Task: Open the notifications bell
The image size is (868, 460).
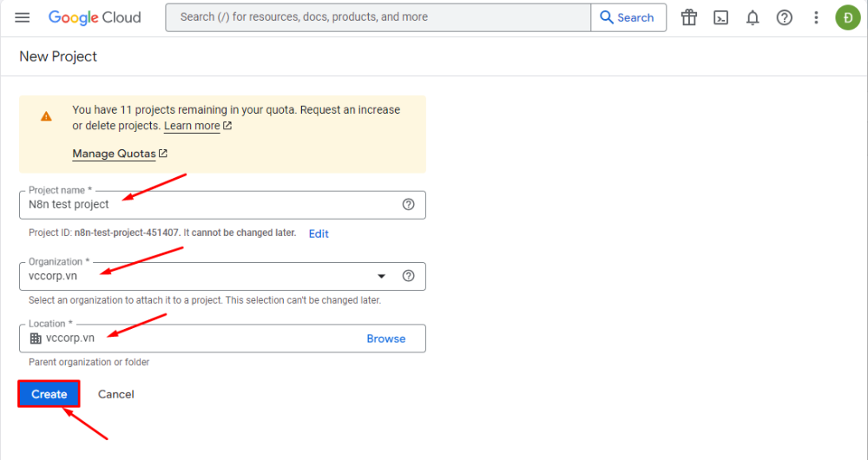Action: (x=753, y=17)
